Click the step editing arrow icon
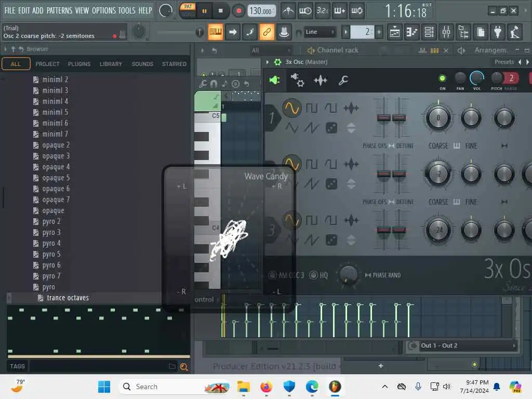Viewport: 532px width, 399px height. 233,32
